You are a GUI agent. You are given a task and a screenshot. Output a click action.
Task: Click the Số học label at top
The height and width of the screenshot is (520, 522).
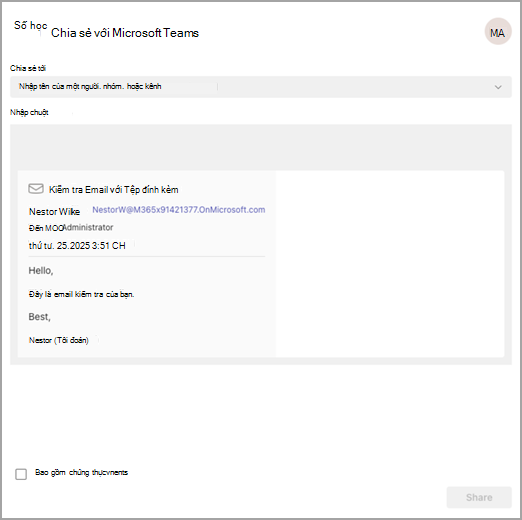tap(30, 25)
